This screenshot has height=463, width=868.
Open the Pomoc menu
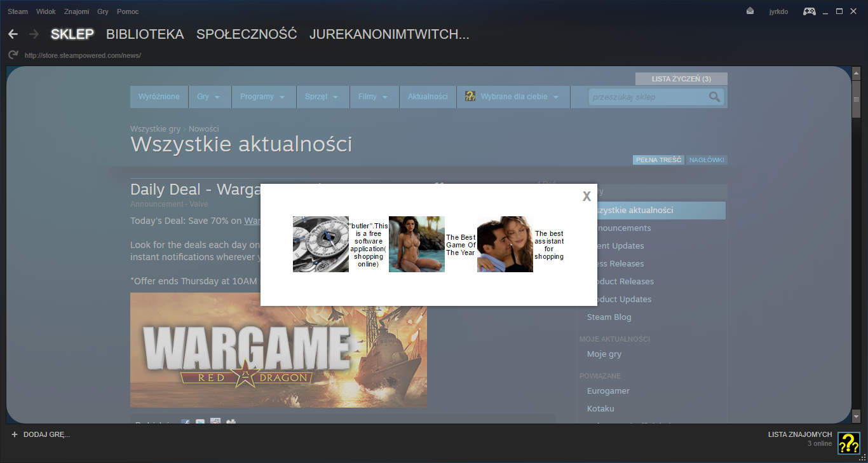pos(128,11)
